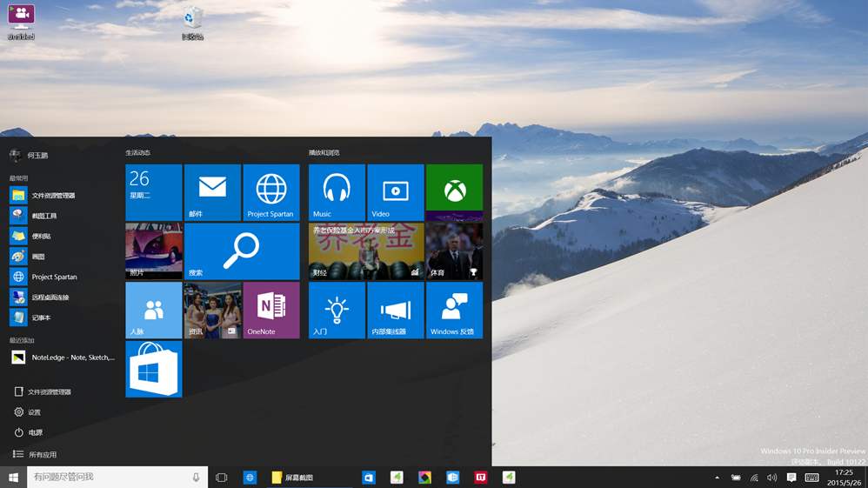Screen dimensions: 868x488
Task: Open the Mail (邮件) tile
Action: [212, 192]
